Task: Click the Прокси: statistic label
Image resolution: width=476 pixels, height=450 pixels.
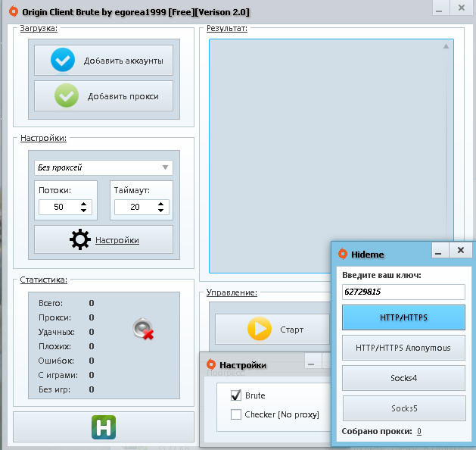Action: pos(54,317)
